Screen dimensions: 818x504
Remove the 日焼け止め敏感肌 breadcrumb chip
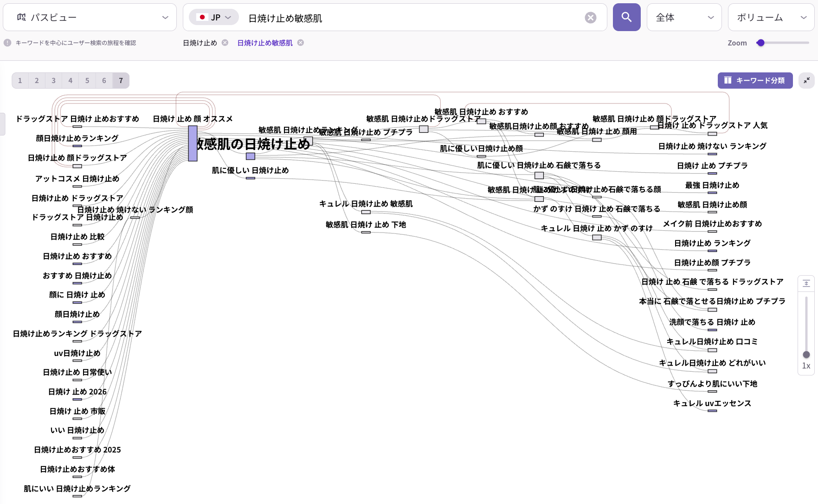(x=300, y=42)
